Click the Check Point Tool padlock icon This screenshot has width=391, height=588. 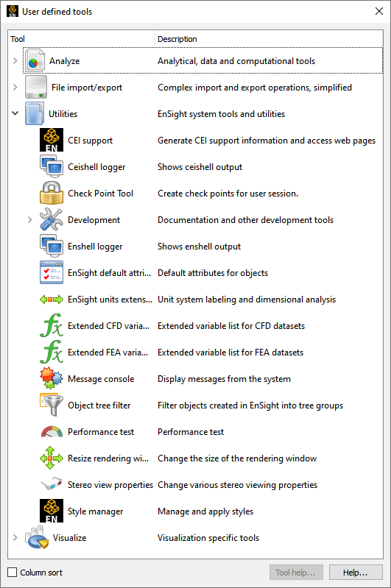52,193
